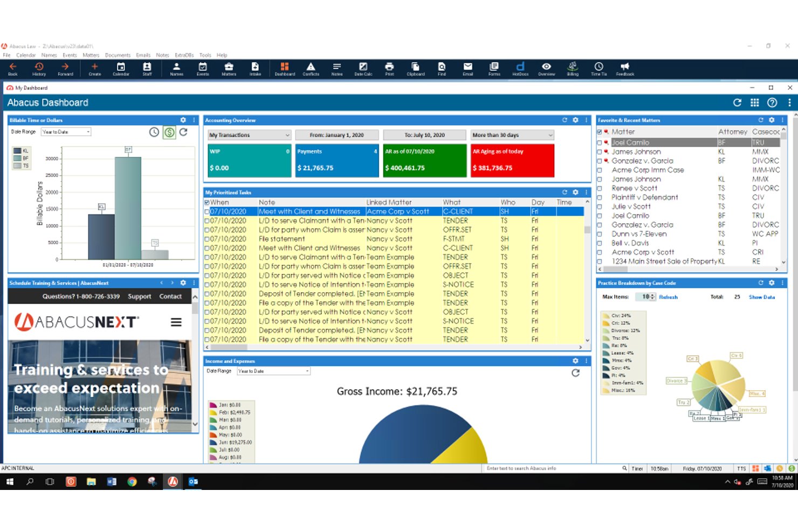Launch HotDocs from the toolbar
This screenshot has height=532, width=798.
click(520, 69)
